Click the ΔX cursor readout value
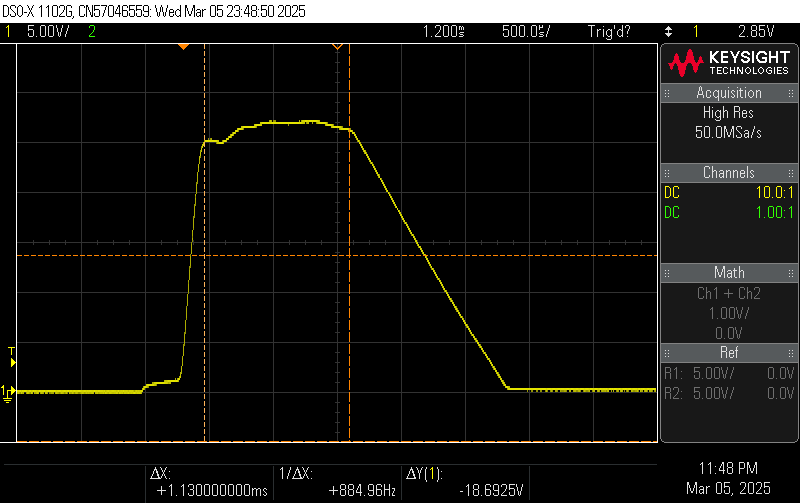This screenshot has width=800, height=503. [x=212, y=491]
